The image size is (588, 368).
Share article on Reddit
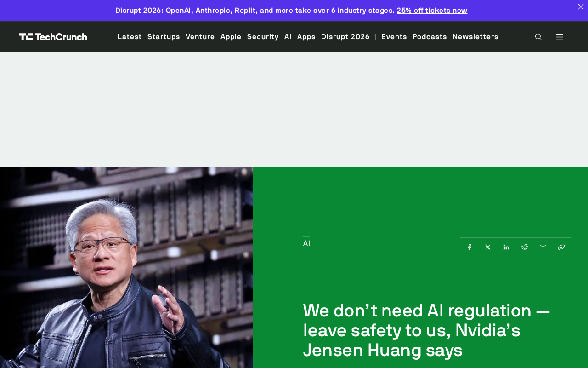[x=525, y=247]
